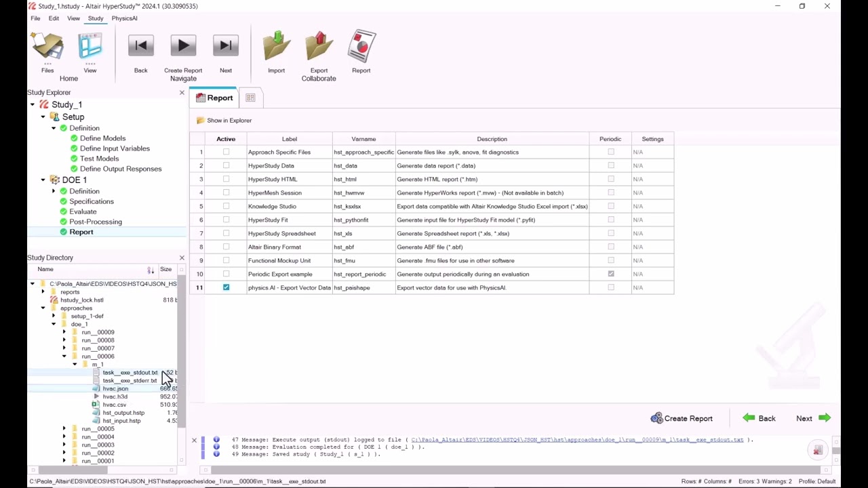This screenshot has width=868, height=488.
Task: Expand the setup_1-def folder
Action: [54, 317]
